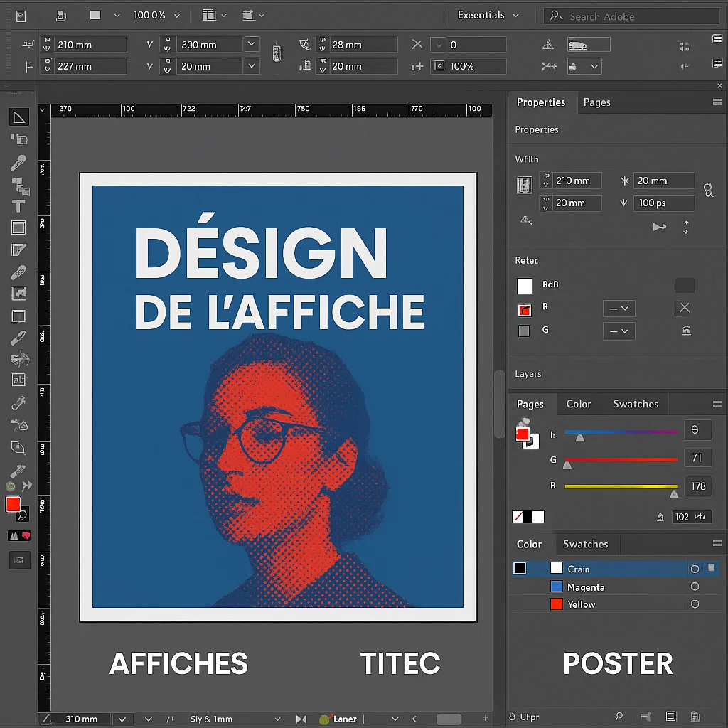Viewport: 728px width, 728px height.
Task: Click the search magnifier icon in status bar
Action: pyautogui.click(x=619, y=717)
